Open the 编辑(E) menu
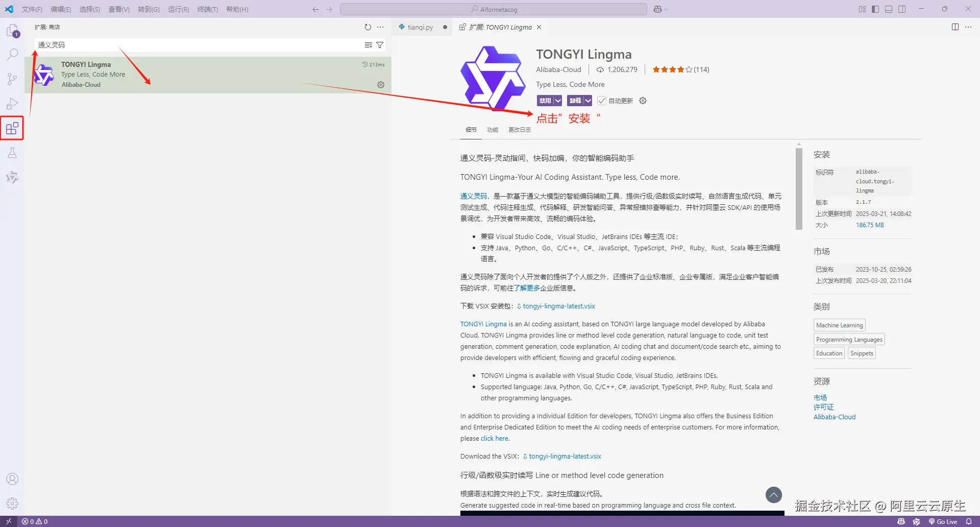 61,9
